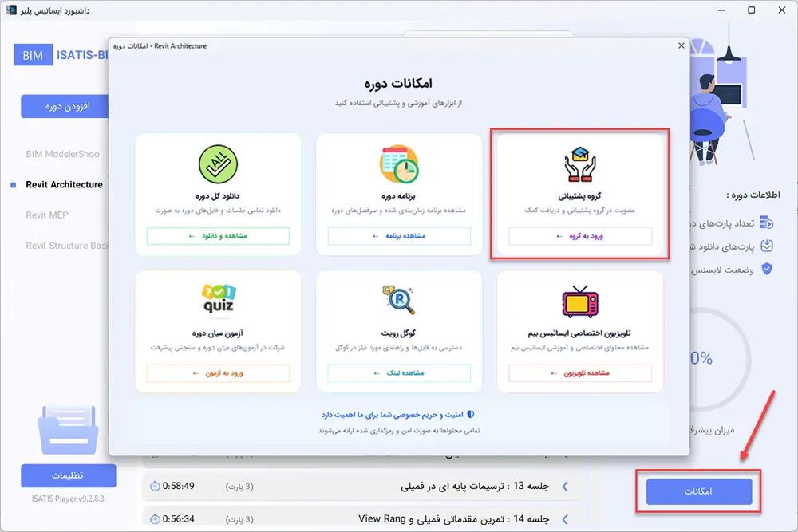Click the آزمون میان دوره card title
Image resolution: width=798 pixels, height=532 pixels.
click(218, 333)
